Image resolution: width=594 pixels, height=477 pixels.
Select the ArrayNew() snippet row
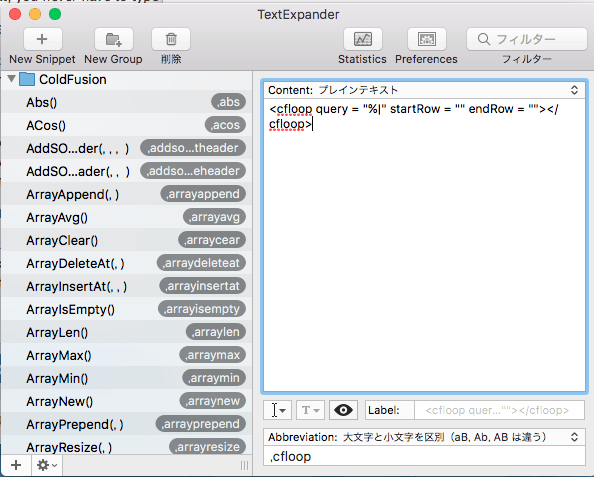tap(127, 401)
